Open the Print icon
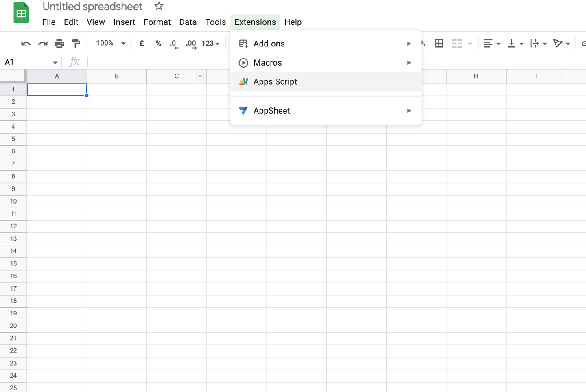 (x=59, y=43)
